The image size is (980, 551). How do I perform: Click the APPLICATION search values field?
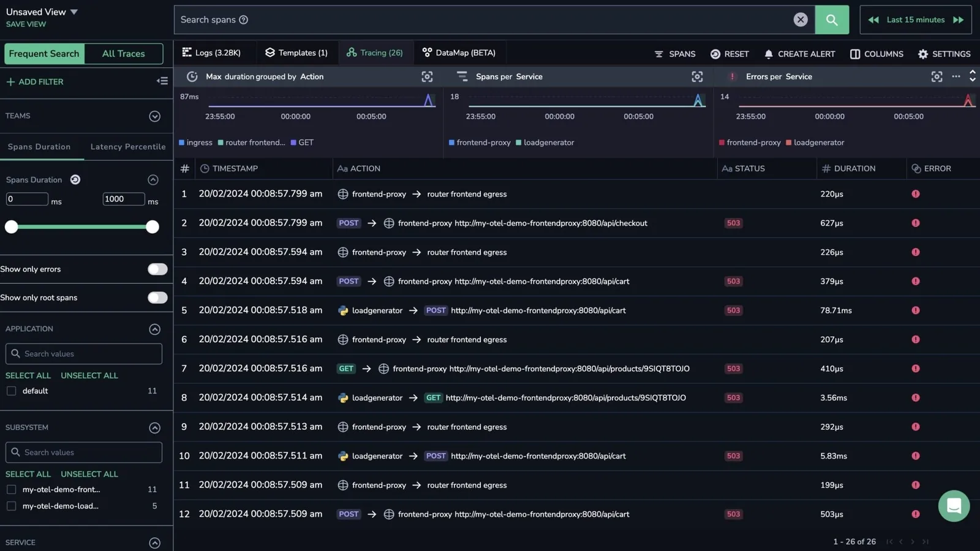coord(84,354)
